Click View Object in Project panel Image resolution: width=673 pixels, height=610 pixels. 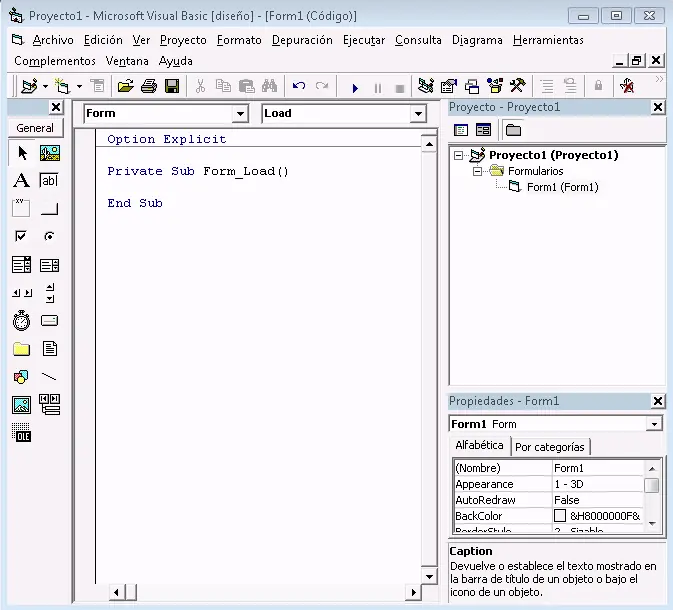click(x=483, y=130)
